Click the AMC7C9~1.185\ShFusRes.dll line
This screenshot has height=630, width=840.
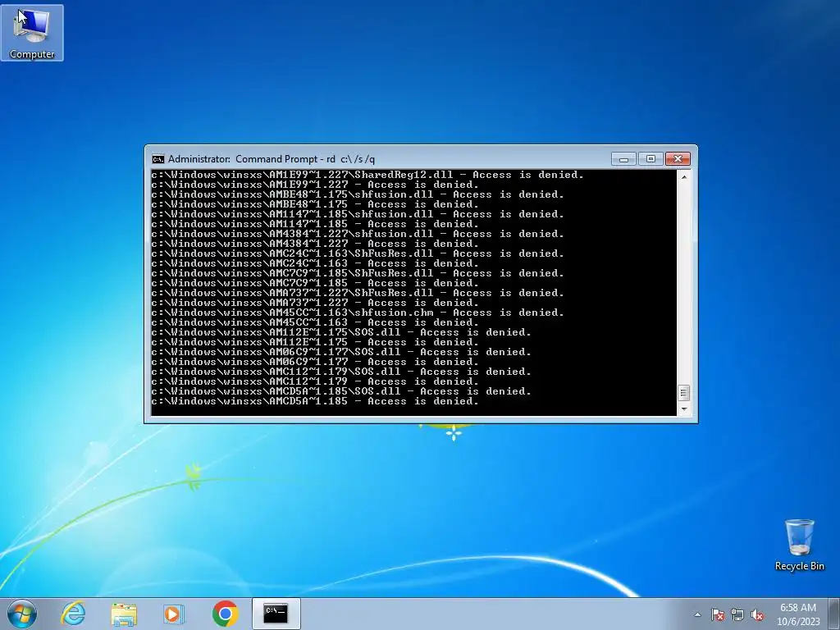[x=358, y=273]
